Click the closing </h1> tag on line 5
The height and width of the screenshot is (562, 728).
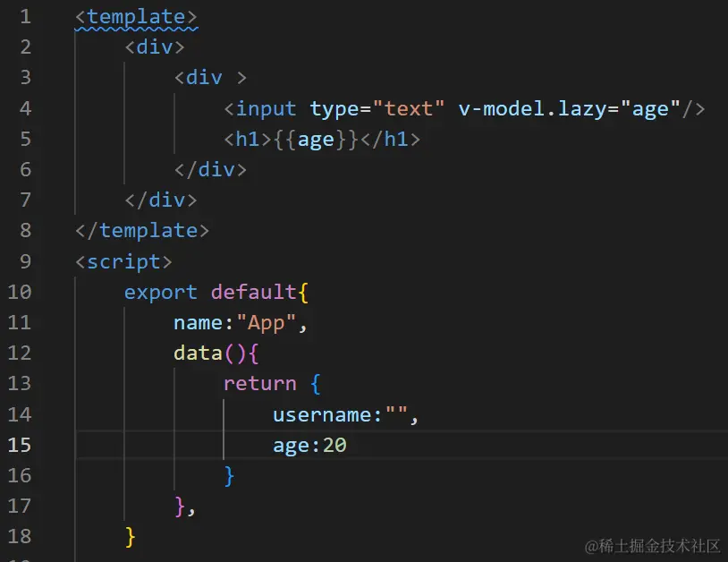click(391, 140)
